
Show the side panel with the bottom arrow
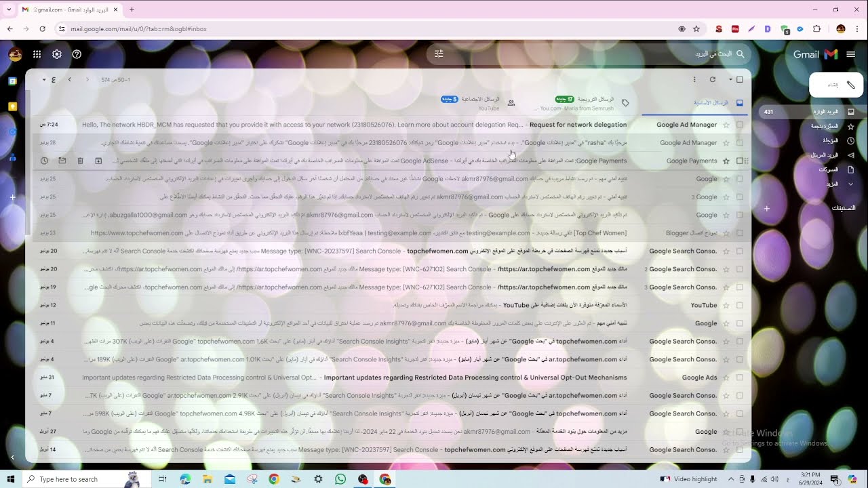click(12, 457)
